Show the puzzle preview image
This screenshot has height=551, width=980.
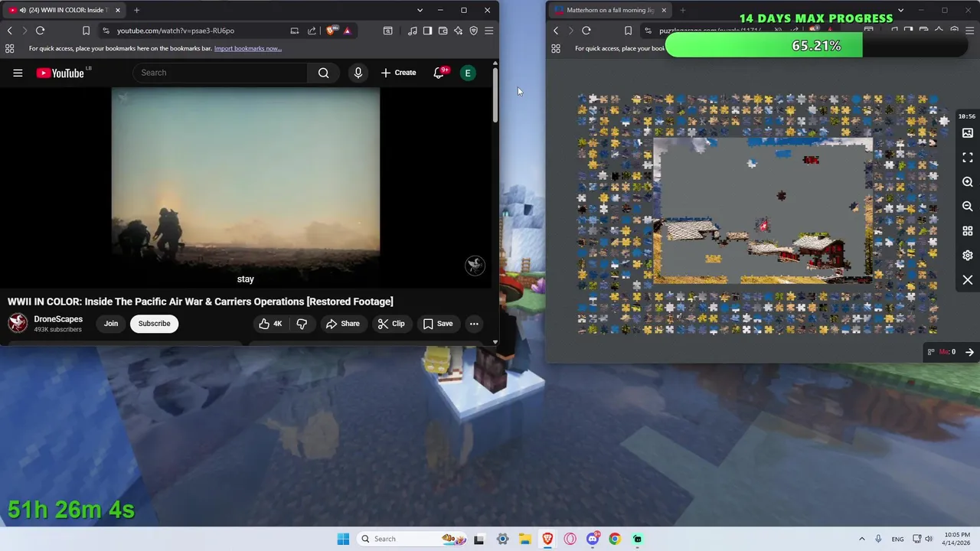click(x=968, y=133)
